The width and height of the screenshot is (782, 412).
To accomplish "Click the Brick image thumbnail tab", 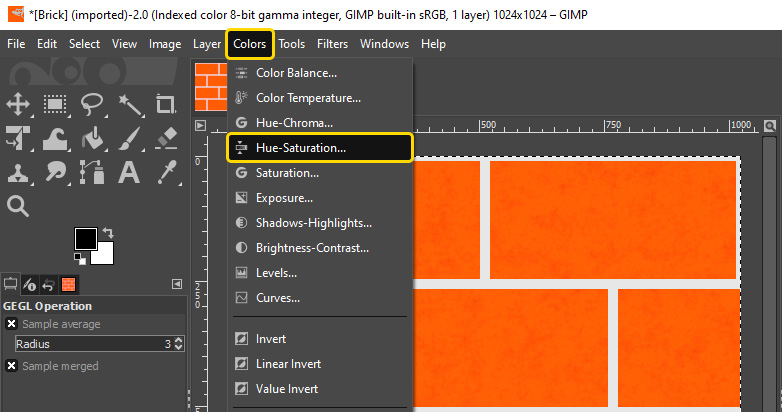I will (210, 87).
